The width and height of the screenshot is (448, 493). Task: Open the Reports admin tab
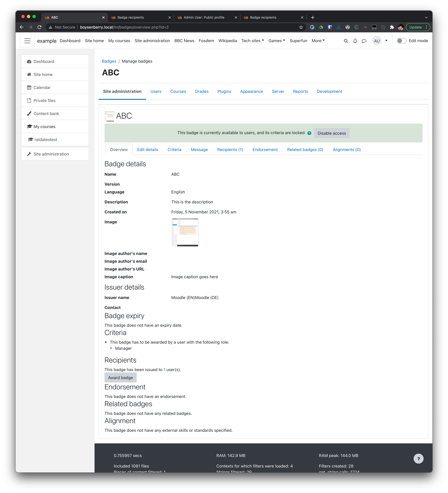click(x=301, y=91)
